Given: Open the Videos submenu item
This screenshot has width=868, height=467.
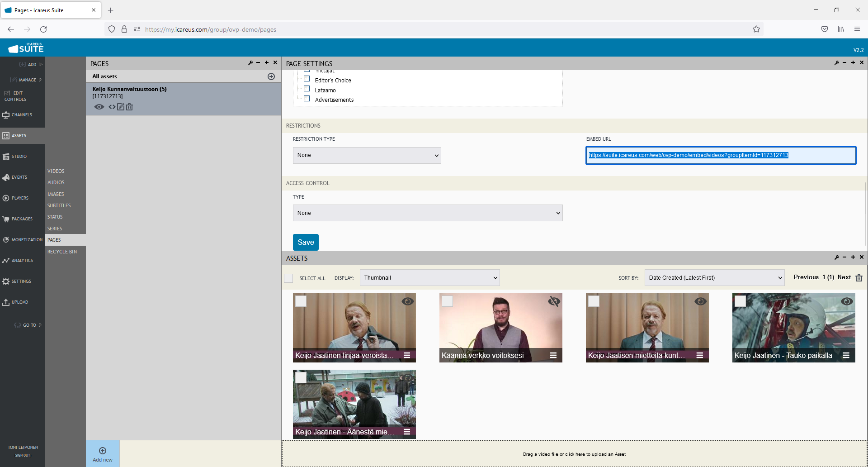Looking at the screenshot, I should click(x=56, y=171).
